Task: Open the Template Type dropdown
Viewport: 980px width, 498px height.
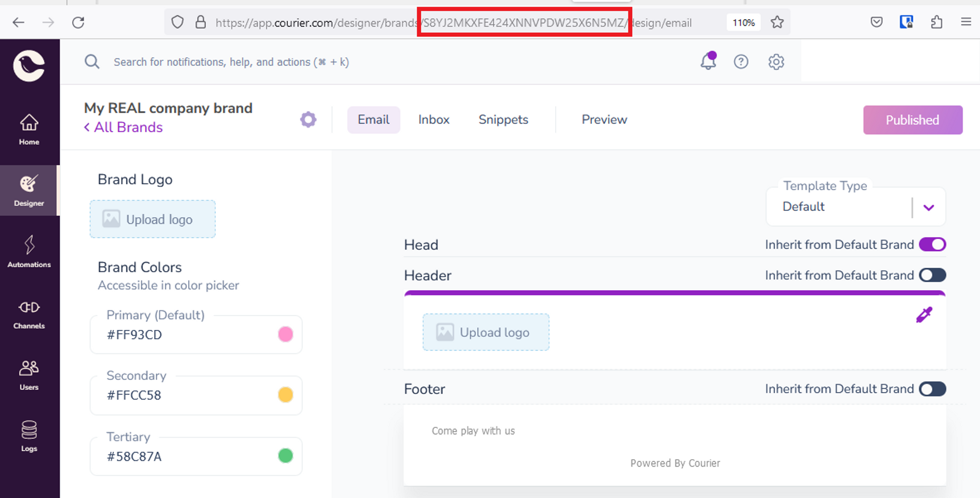Action: click(856, 207)
